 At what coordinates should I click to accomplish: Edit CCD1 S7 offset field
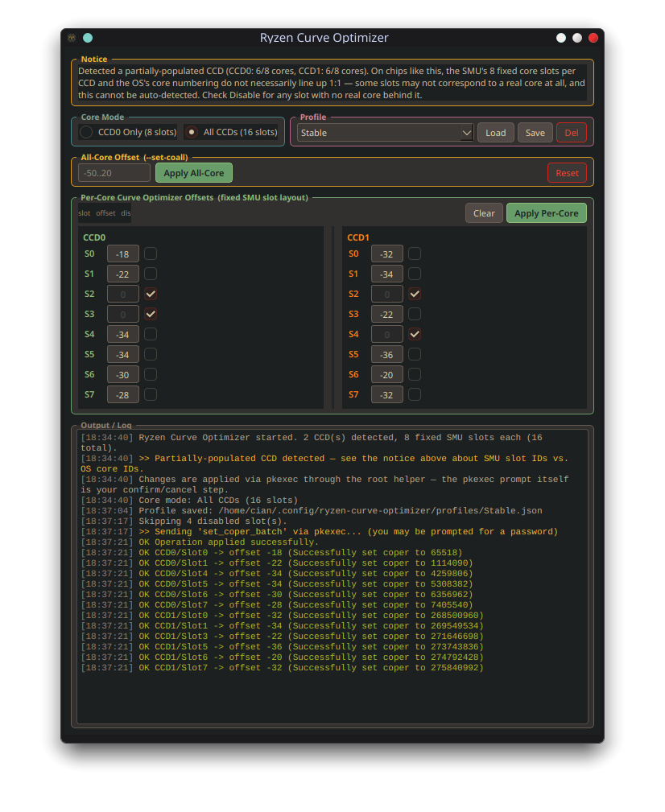pyautogui.click(x=387, y=394)
